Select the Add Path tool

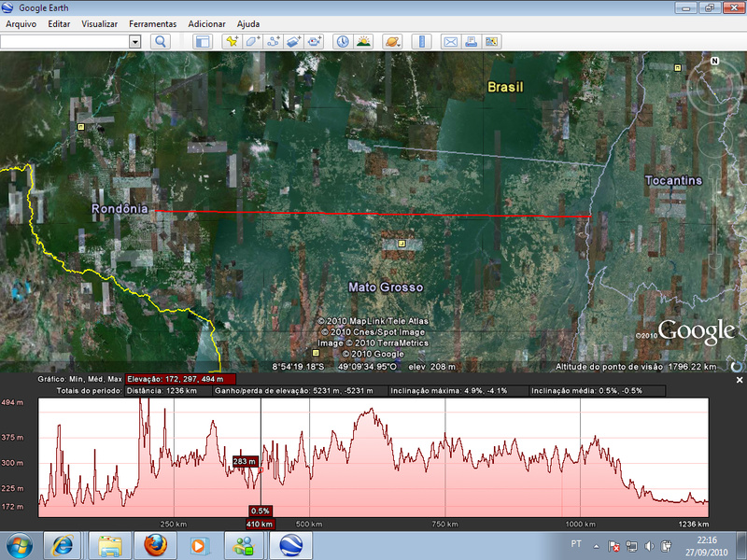coord(274,41)
